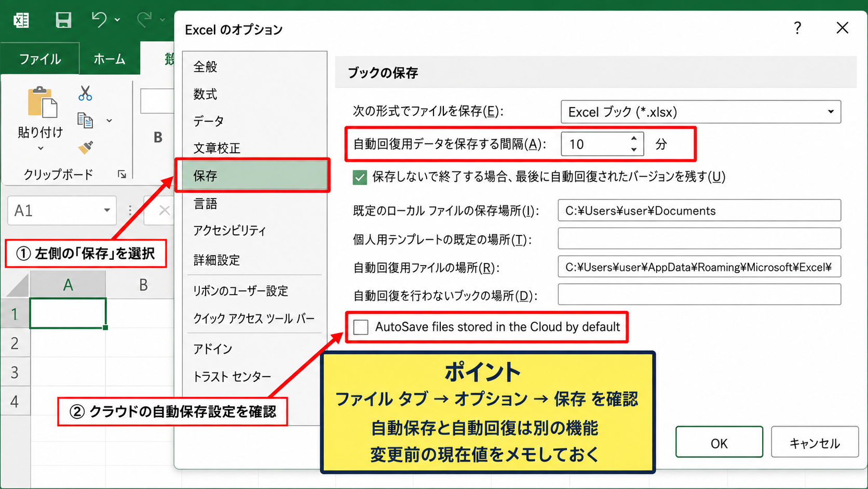Viewport: 868px width, 489px height.
Task: Open the クリップボード dialog launcher
Action: [122, 174]
